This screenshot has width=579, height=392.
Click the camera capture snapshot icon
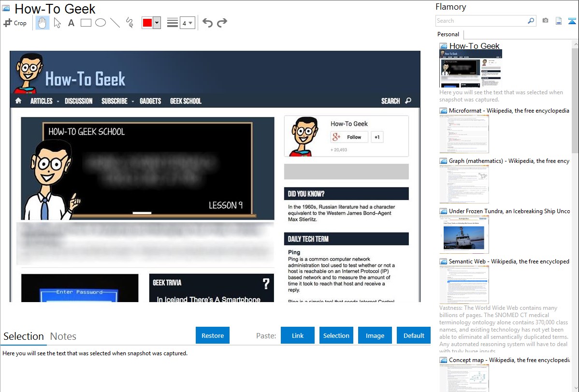(545, 21)
